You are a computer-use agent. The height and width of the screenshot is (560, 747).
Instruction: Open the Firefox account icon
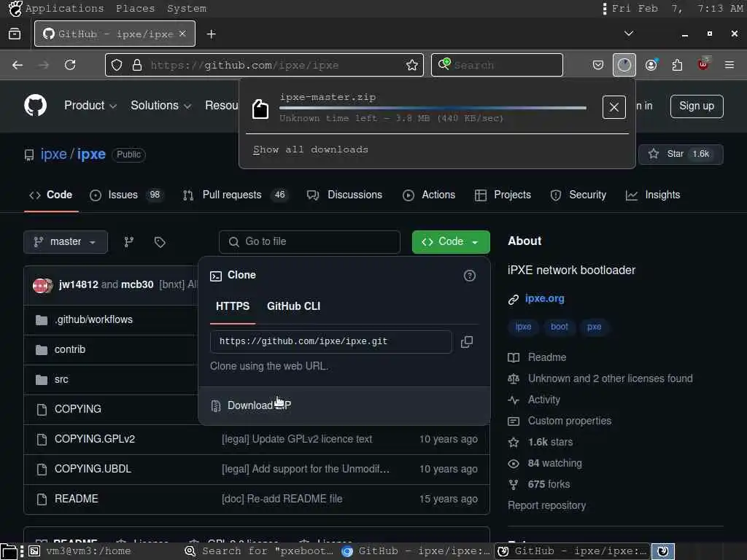[x=651, y=65]
